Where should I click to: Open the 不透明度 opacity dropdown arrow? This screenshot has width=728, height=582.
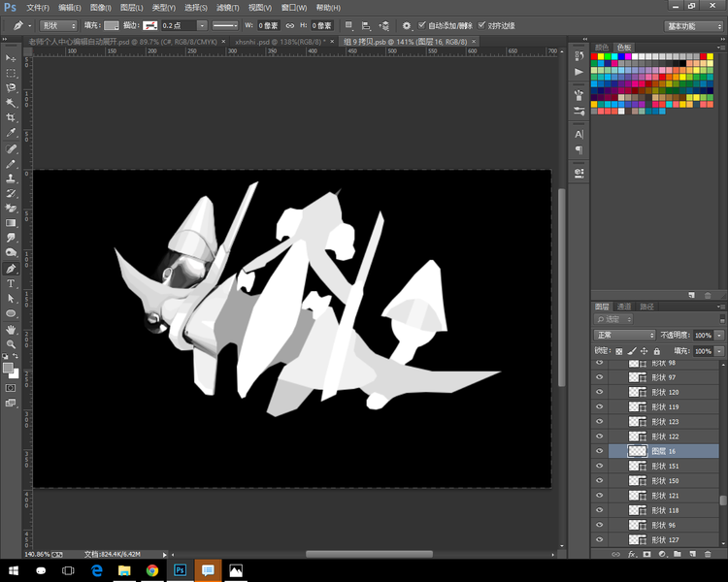click(x=719, y=335)
